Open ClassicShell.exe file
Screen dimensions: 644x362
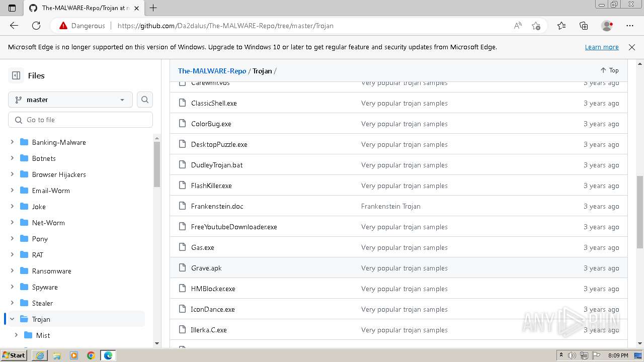point(214,103)
